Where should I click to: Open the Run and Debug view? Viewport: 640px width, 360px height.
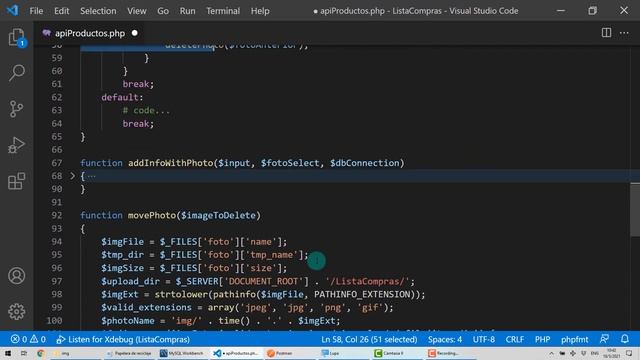click(16, 145)
